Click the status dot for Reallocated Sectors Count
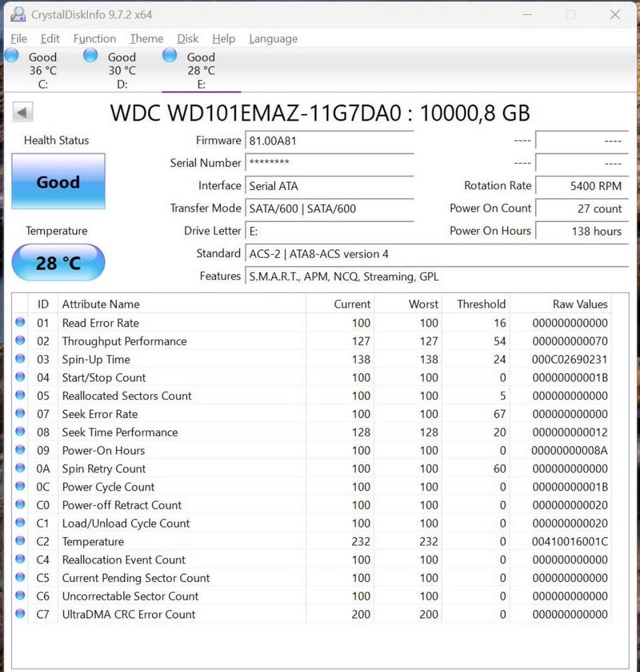640x672 pixels. click(x=20, y=395)
